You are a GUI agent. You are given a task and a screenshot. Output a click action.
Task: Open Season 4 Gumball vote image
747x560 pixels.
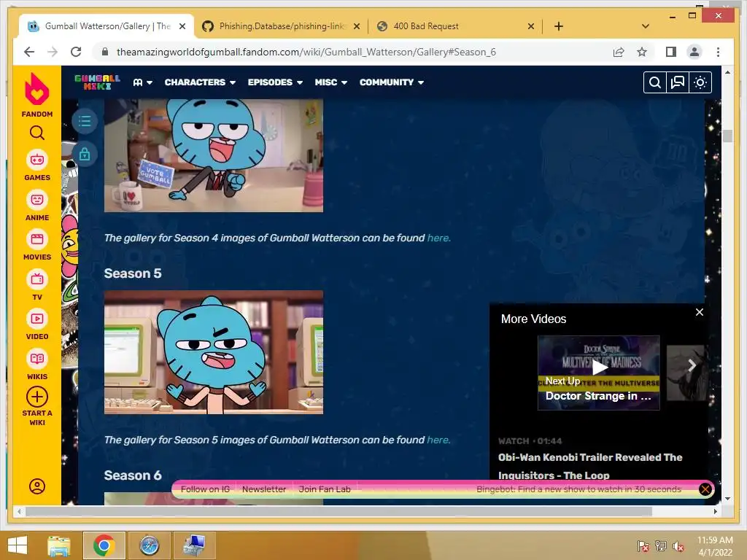coord(214,155)
